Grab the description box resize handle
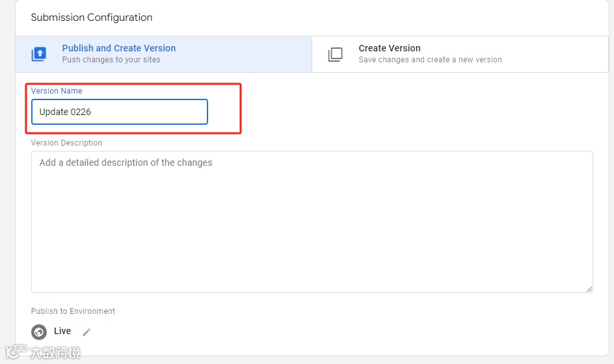Image resolution: width=614 pixels, height=364 pixels. click(589, 289)
